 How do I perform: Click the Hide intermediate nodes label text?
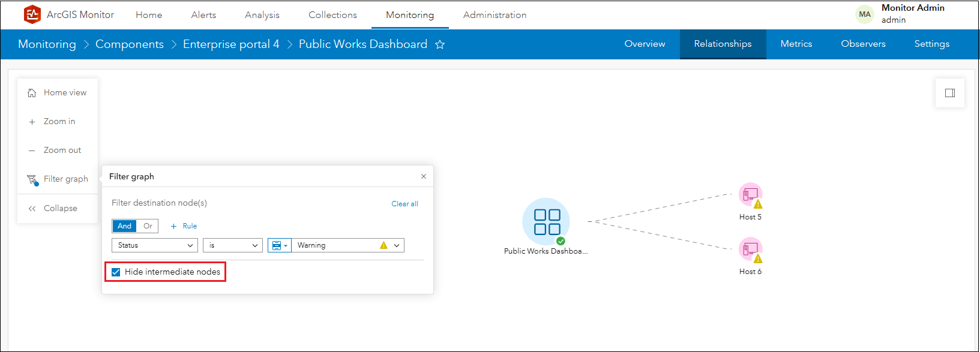click(172, 272)
